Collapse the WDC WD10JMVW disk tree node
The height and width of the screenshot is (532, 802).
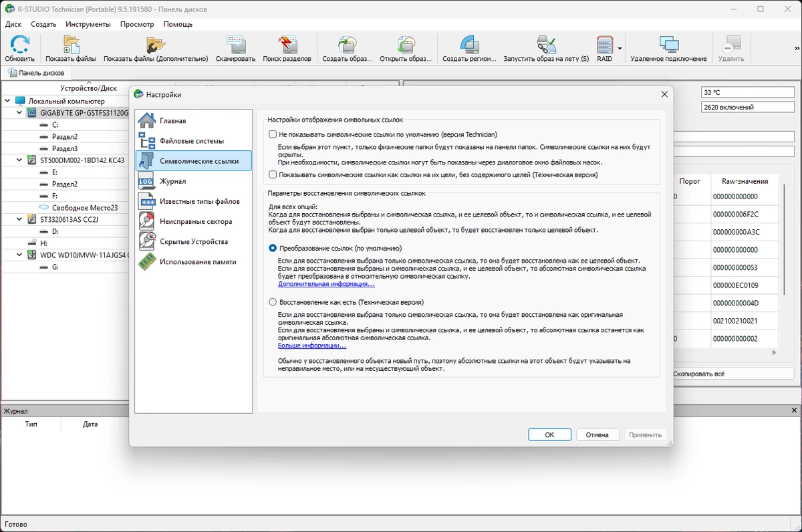pos(19,255)
